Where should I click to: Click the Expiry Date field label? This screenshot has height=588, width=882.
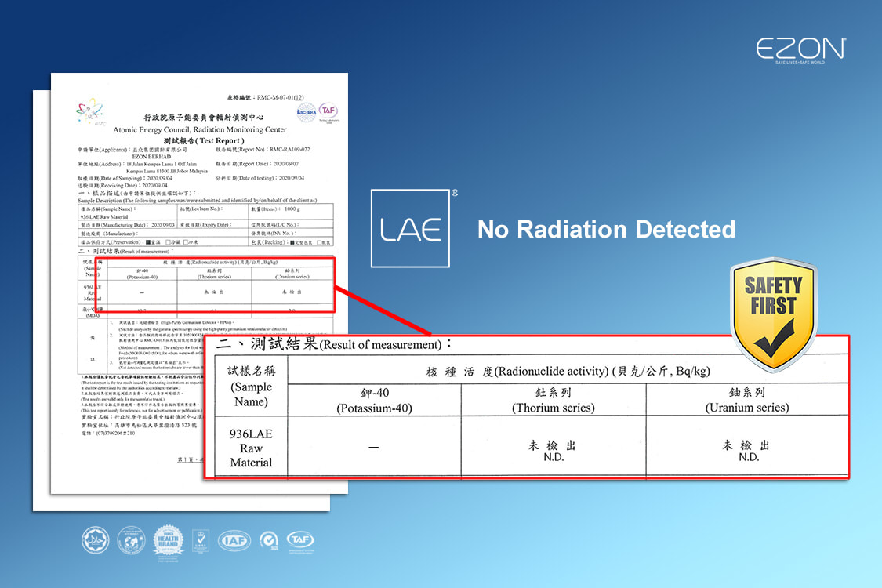205,224
